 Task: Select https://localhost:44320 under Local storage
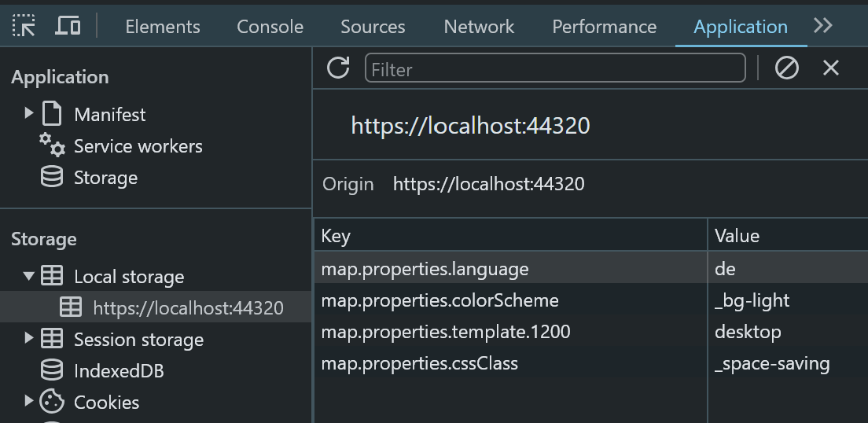pyautogui.click(x=188, y=308)
